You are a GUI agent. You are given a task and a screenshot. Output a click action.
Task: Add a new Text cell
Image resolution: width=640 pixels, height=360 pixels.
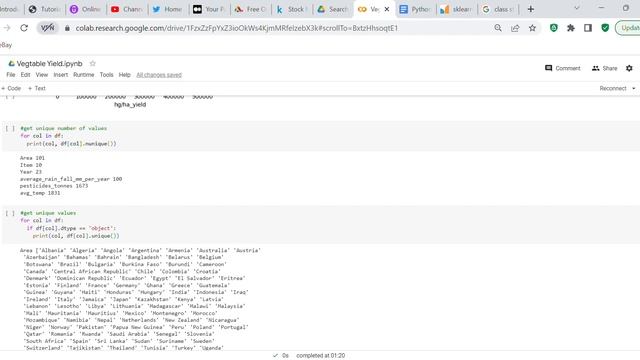pyautogui.click(x=37, y=88)
